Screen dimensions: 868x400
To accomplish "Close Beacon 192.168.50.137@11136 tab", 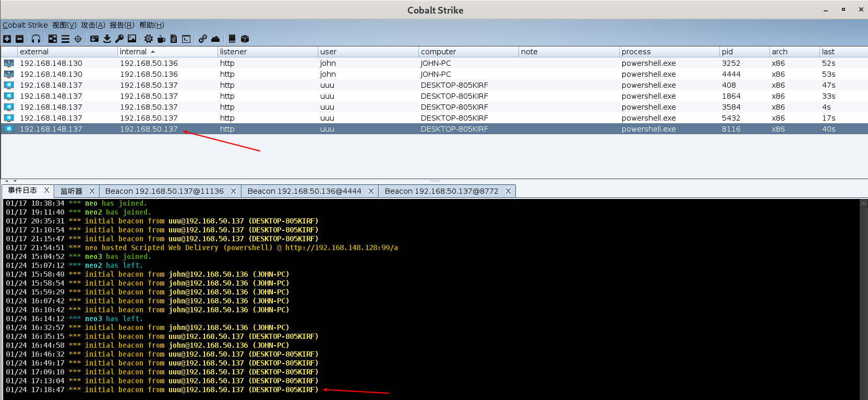I will [x=233, y=191].
